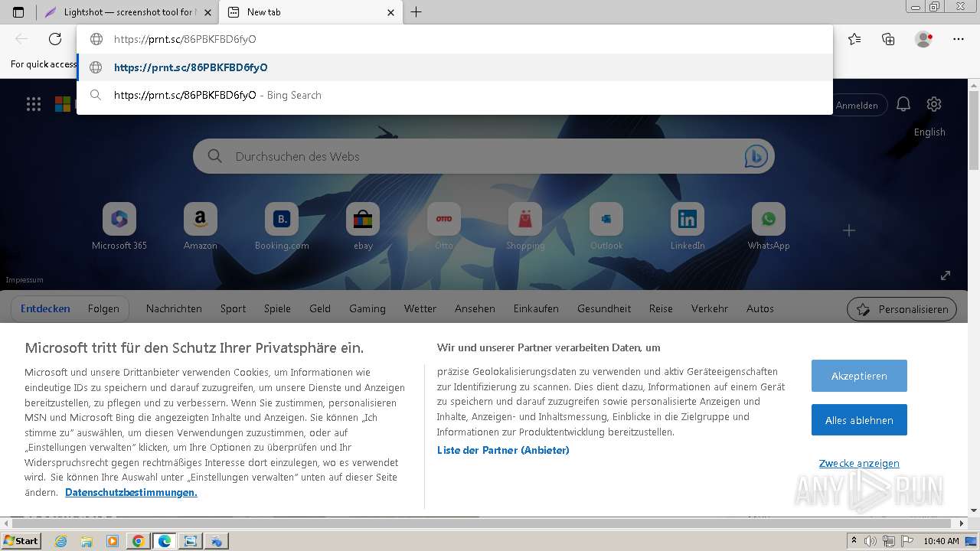Open the apps grid launcher icon
The height and width of the screenshot is (551, 980).
pos(34,104)
